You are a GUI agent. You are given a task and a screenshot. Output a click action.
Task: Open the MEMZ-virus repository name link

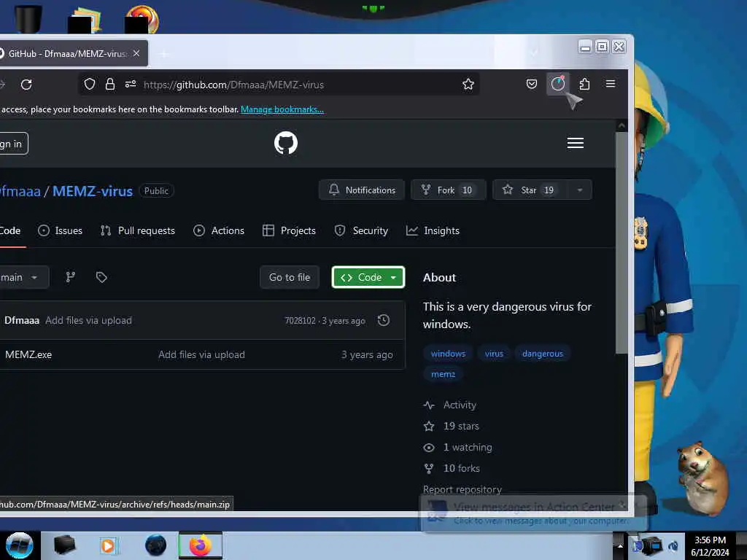click(93, 191)
